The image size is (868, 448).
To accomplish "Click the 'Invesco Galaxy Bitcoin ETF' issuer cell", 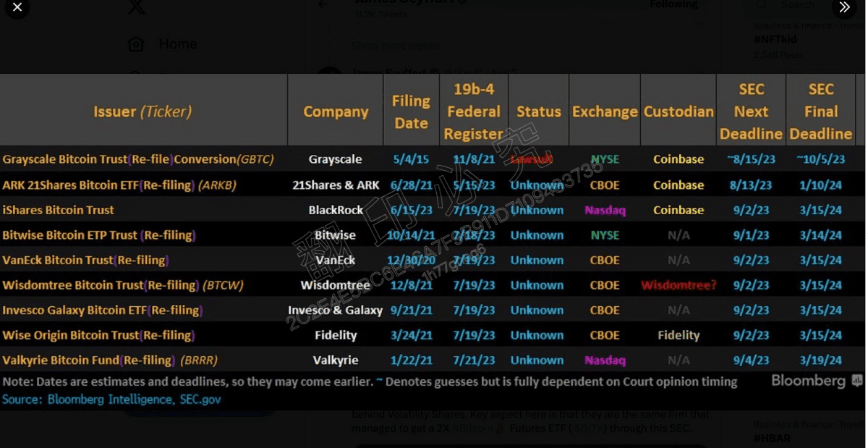I will [x=102, y=310].
